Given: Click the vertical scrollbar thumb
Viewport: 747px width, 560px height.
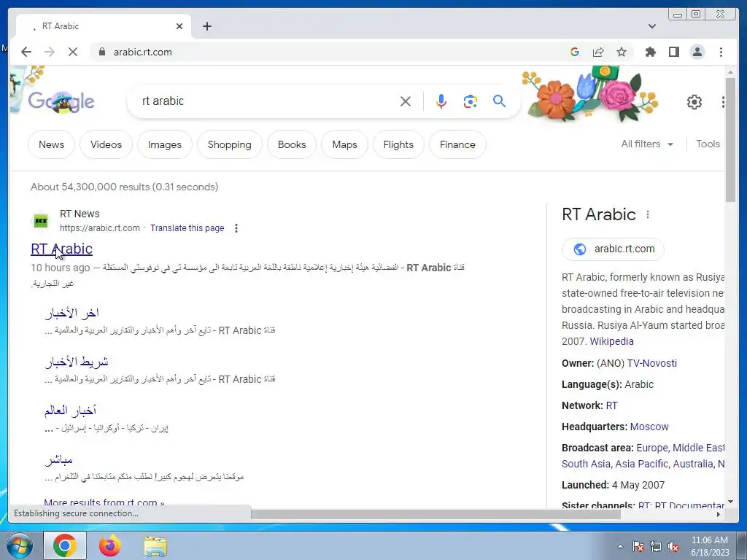Looking at the screenshot, I should pos(731,139).
